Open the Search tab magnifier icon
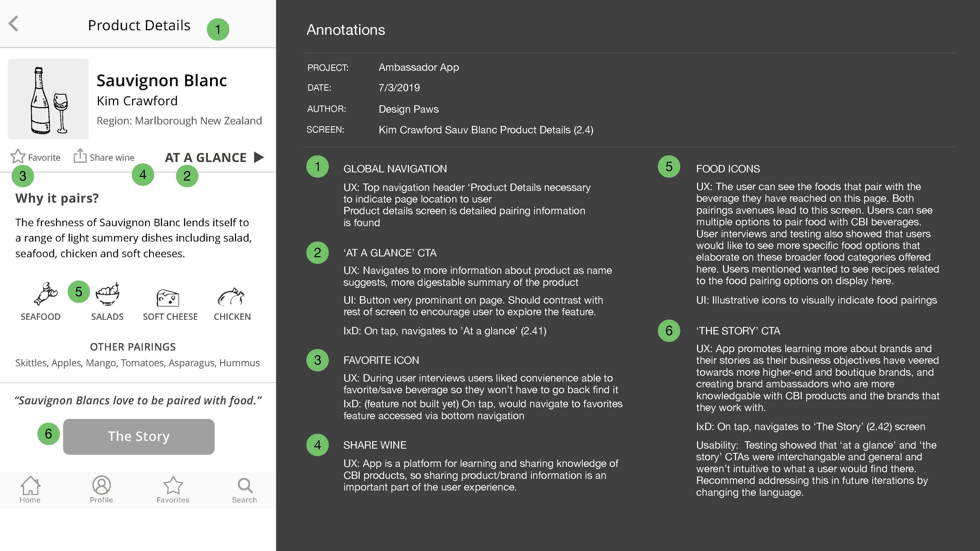Viewport: 980px width, 551px height. tap(245, 485)
